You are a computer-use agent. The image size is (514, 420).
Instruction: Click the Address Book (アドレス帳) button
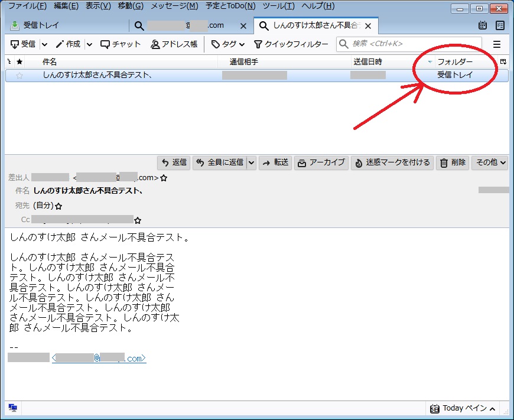click(174, 44)
